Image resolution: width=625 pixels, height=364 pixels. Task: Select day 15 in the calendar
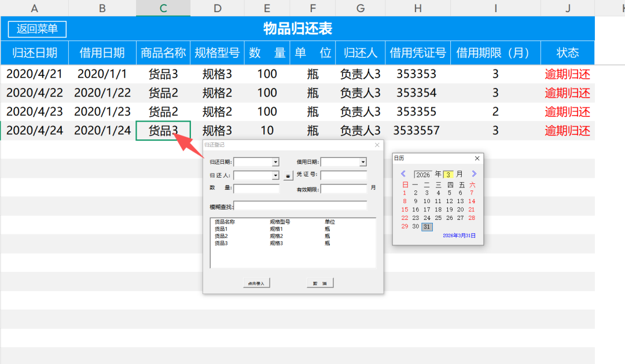coord(405,209)
